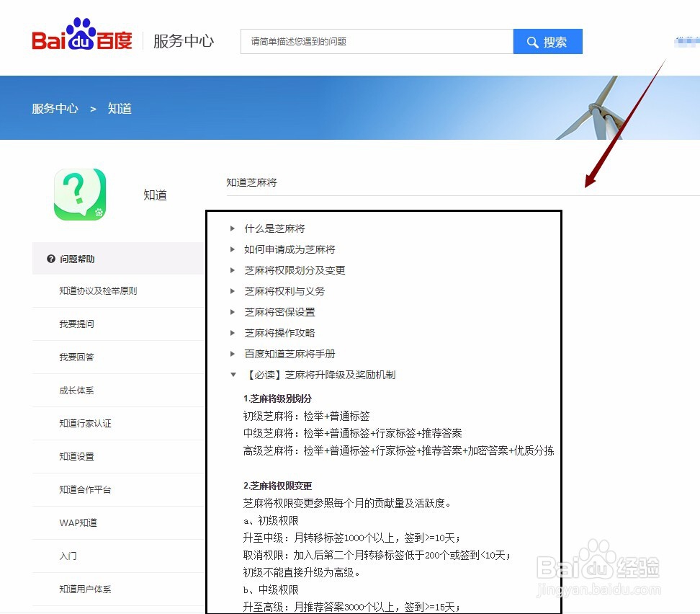The height and width of the screenshot is (614, 700).
Task: Collapse the arrow beside 【必读】芝麻将升降级及奖励机制
Action: (233, 375)
